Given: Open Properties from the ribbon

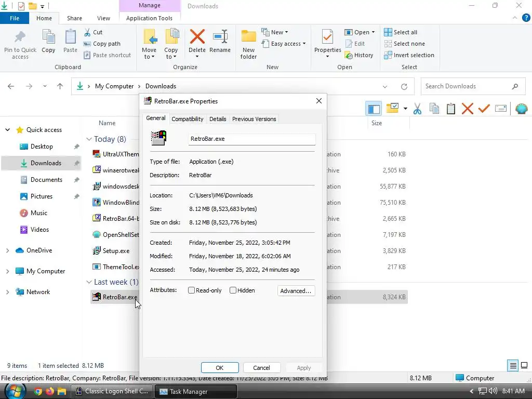Looking at the screenshot, I should pyautogui.click(x=327, y=44).
